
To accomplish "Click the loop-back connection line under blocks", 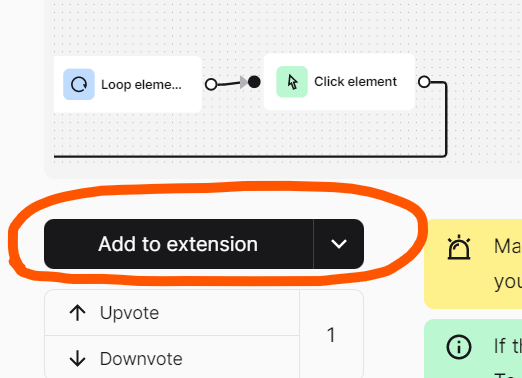I will click(250, 156).
